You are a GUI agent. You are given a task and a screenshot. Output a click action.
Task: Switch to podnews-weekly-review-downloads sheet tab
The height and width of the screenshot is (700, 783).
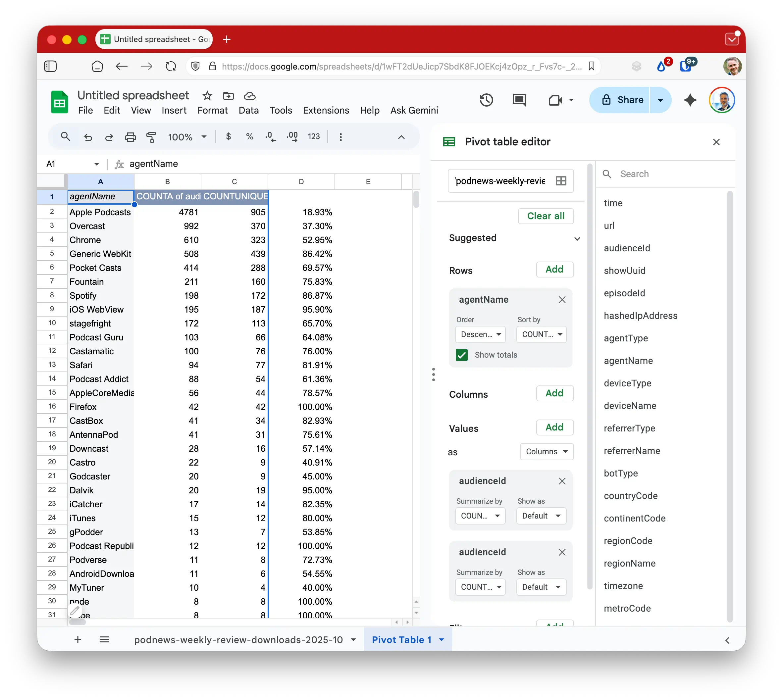[x=238, y=640]
